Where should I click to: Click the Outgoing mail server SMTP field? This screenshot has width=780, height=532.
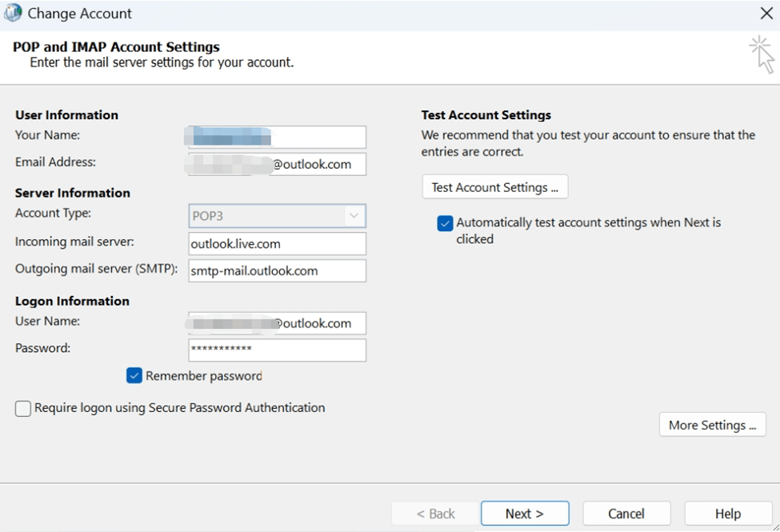[277, 271]
